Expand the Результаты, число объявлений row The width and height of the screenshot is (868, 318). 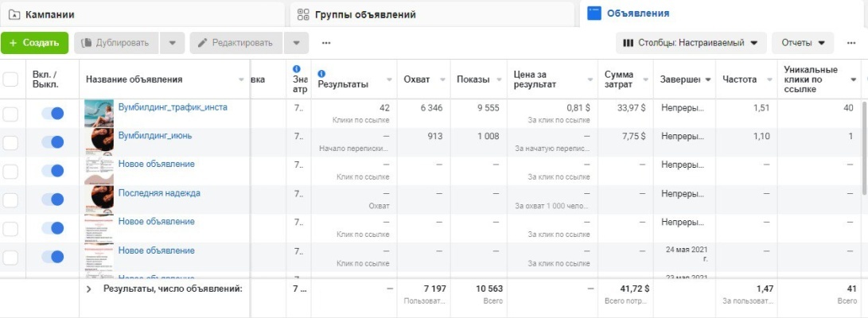(88, 289)
